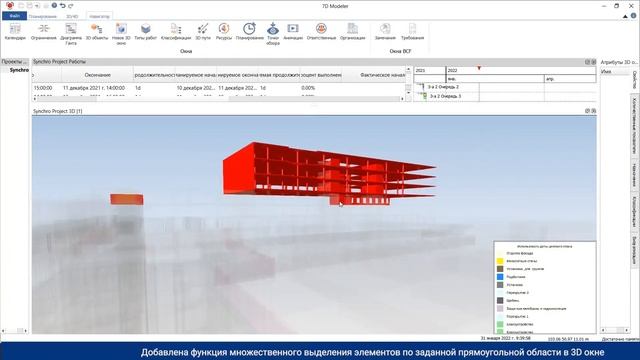640x360 pixels.
Task: Click the Undo arrow in quick access toolbar
Action: coord(62,6)
